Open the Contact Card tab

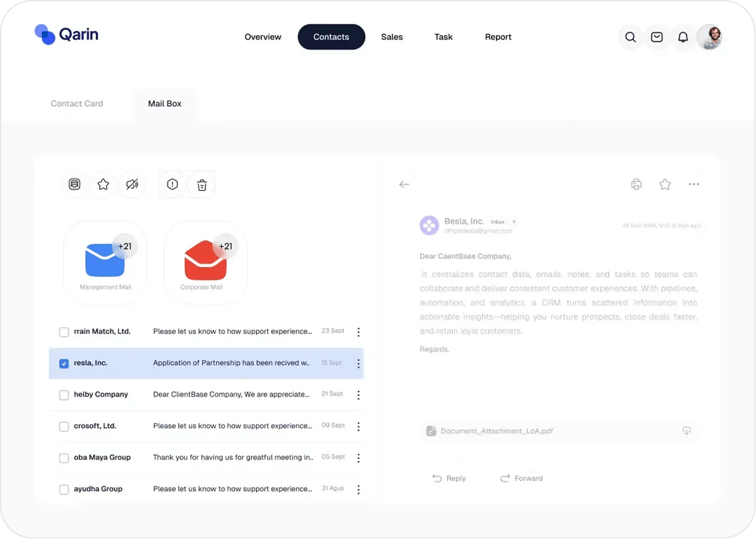[77, 104]
